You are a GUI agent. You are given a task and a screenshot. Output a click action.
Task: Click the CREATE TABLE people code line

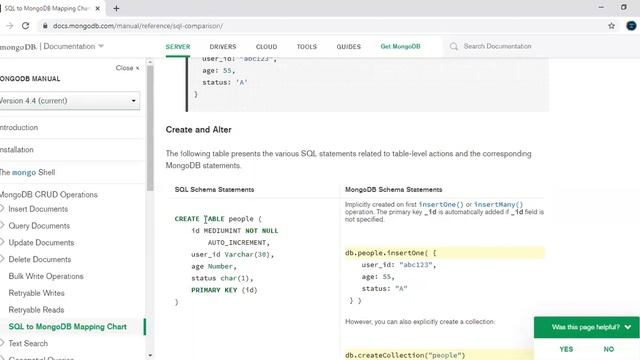[218, 219]
